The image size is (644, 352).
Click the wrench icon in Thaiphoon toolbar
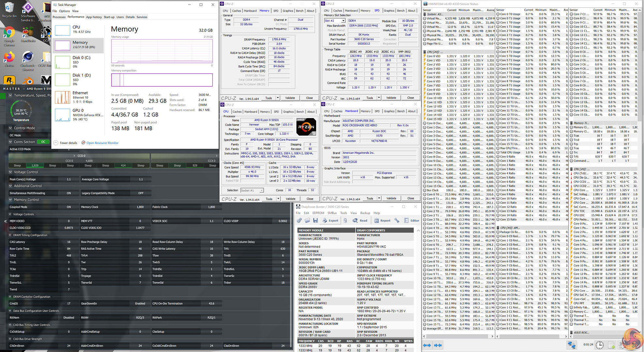[397, 220]
